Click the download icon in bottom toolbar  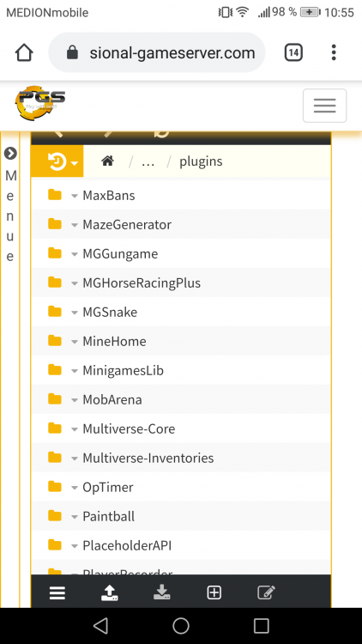162,592
